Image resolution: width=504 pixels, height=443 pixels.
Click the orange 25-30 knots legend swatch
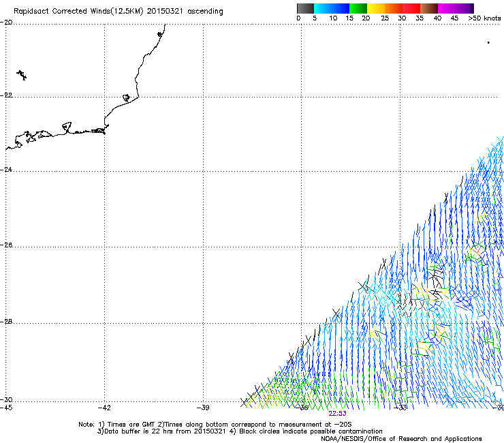click(394, 8)
